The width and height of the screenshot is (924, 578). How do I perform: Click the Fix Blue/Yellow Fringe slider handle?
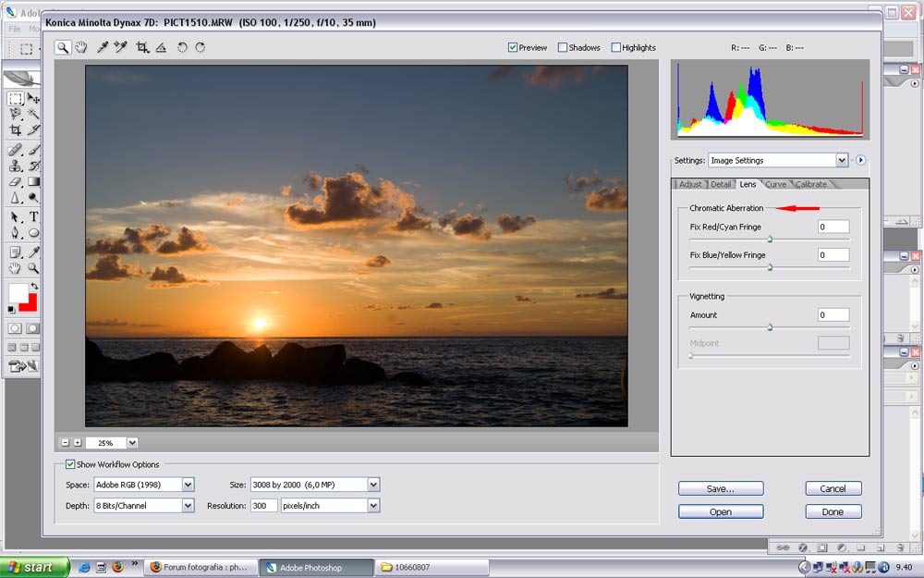tap(770, 268)
